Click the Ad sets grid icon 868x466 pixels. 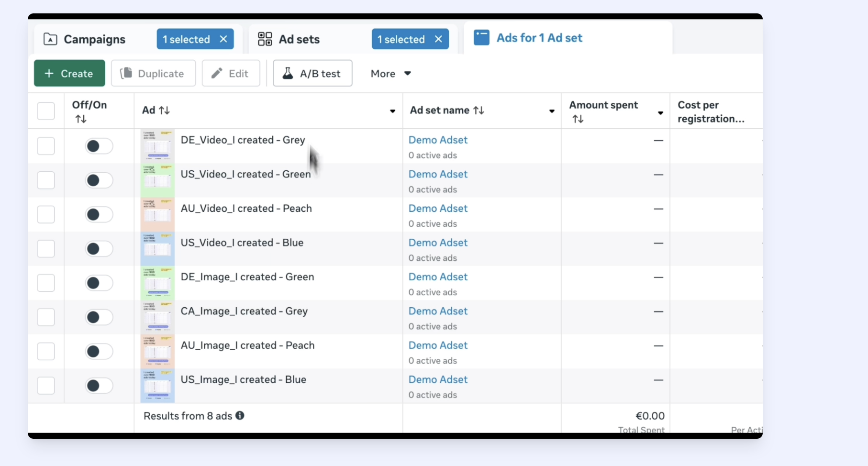click(x=265, y=39)
